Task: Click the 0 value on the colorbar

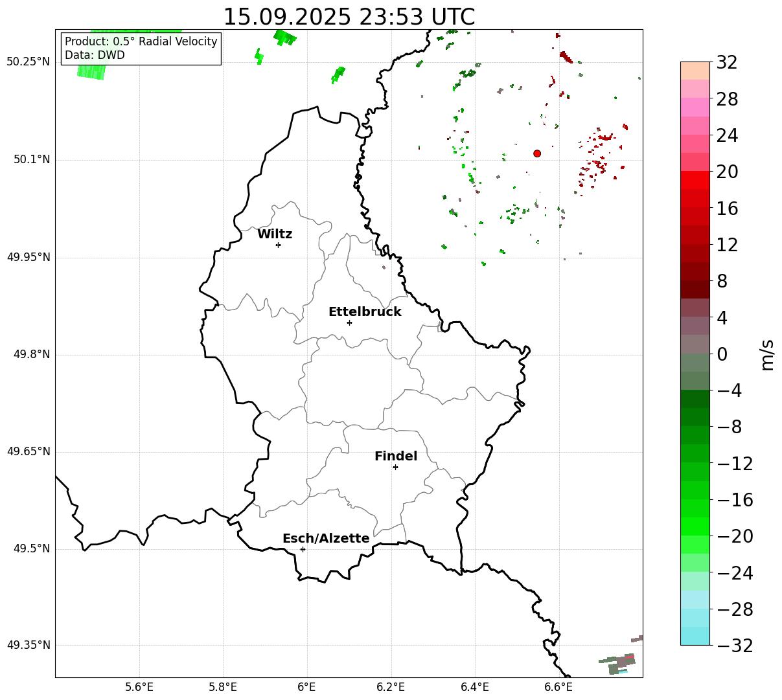Action: pos(722,354)
